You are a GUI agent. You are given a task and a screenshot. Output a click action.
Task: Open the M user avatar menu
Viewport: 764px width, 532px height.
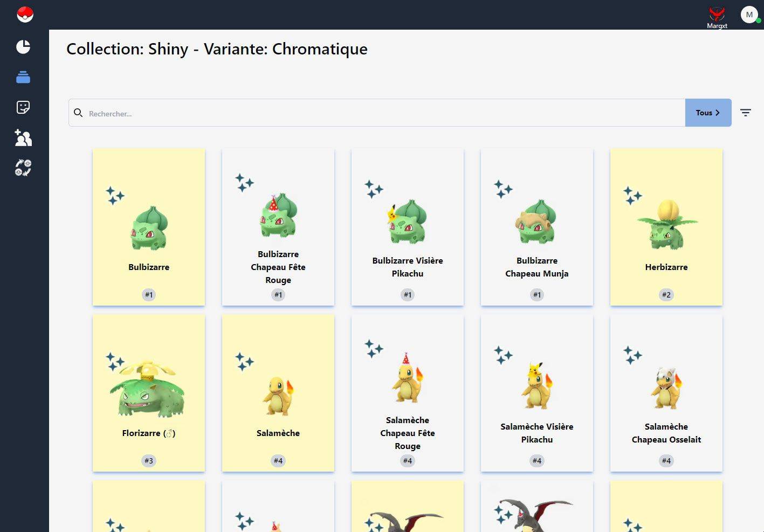[749, 15]
